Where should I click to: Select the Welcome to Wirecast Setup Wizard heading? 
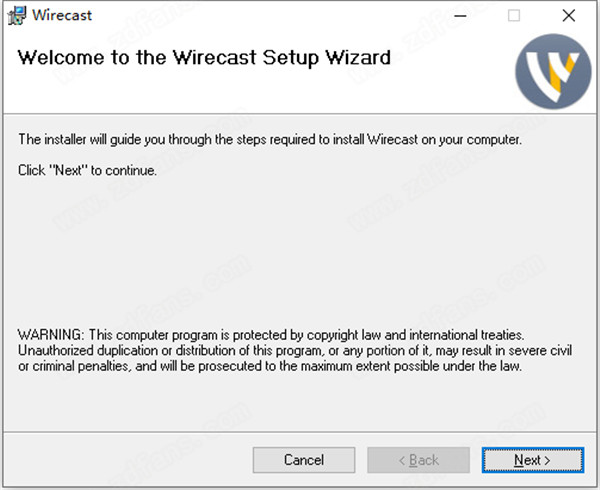pos(204,58)
